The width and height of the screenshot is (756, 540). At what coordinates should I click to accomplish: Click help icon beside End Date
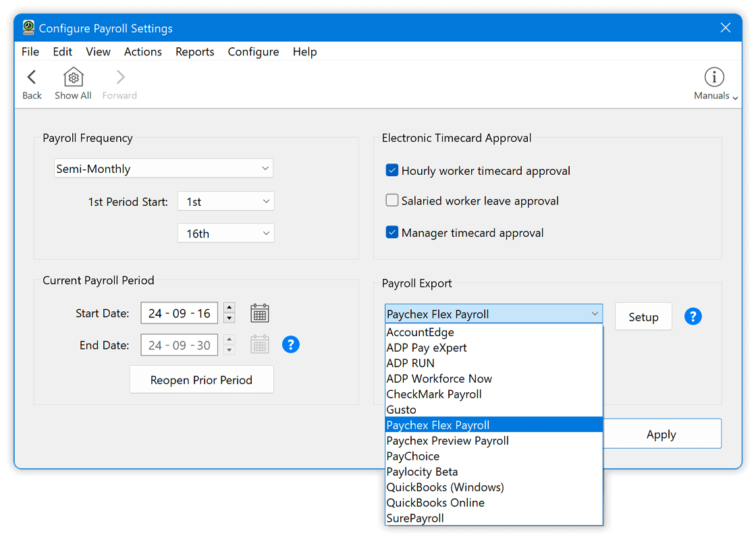[291, 345]
